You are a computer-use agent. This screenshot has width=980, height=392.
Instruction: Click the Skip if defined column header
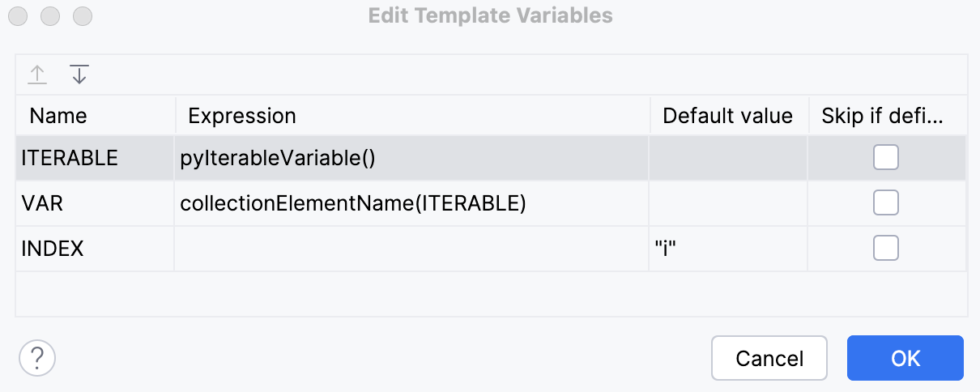pyautogui.click(x=882, y=116)
